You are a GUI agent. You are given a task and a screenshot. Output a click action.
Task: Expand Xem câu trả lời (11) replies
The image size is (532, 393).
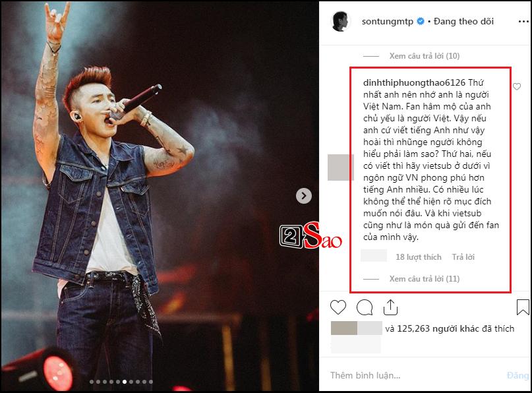click(x=424, y=279)
